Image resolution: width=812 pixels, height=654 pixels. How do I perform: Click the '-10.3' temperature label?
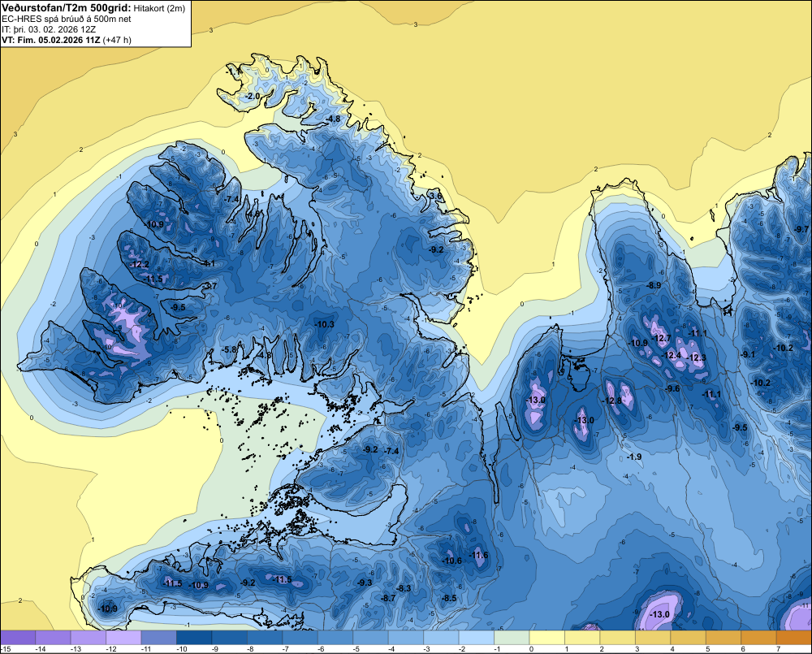tap(325, 324)
